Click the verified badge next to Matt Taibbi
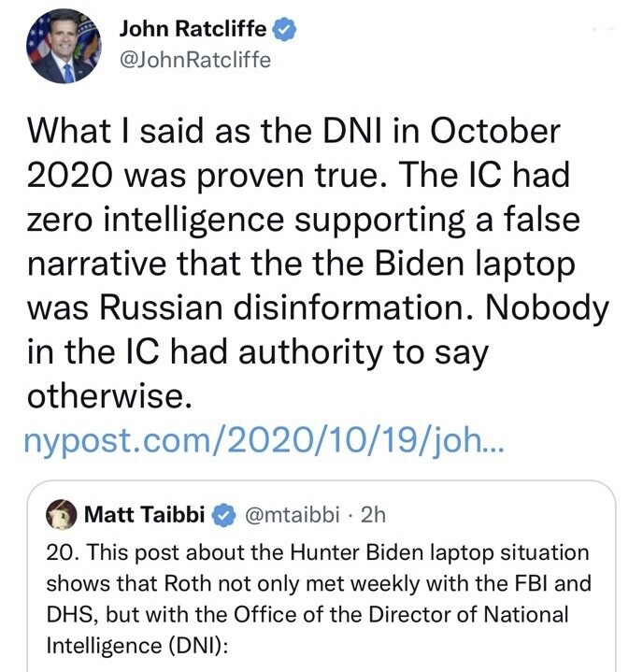Screen dimensions: 643x672 (x=222, y=512)
